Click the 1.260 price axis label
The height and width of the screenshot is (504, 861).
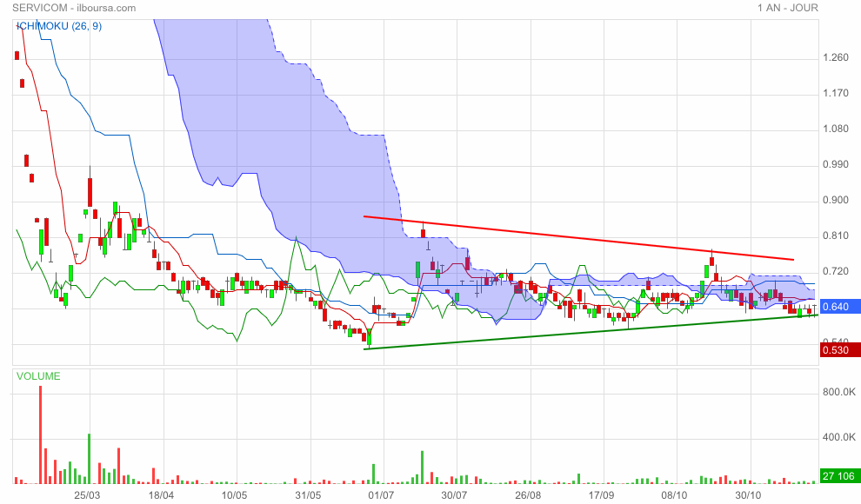pyautogui.click(x=835, y=57)
